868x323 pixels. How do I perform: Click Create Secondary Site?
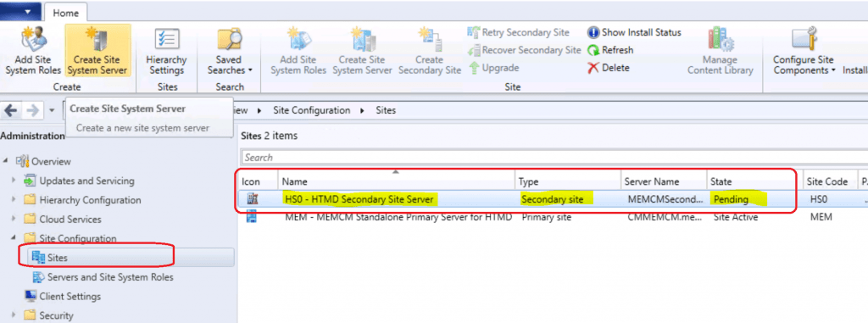(x=430, y=51)
